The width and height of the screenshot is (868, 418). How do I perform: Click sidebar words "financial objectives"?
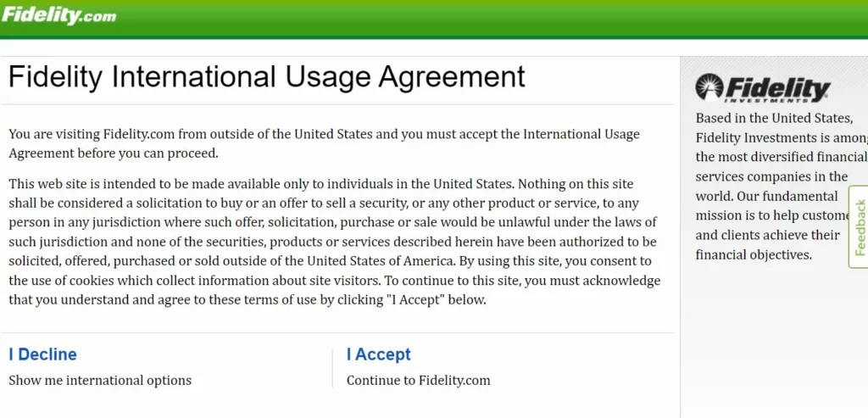coord(754,255)
